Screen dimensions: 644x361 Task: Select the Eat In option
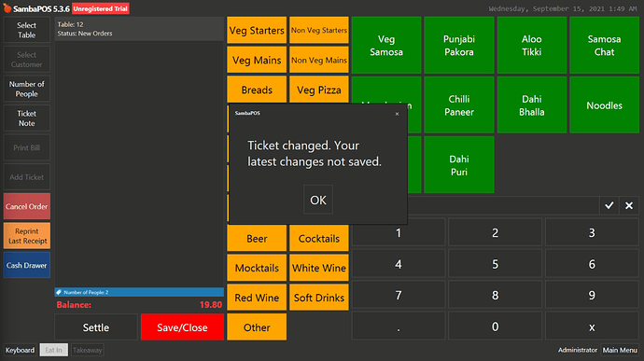tap(54, 350)
